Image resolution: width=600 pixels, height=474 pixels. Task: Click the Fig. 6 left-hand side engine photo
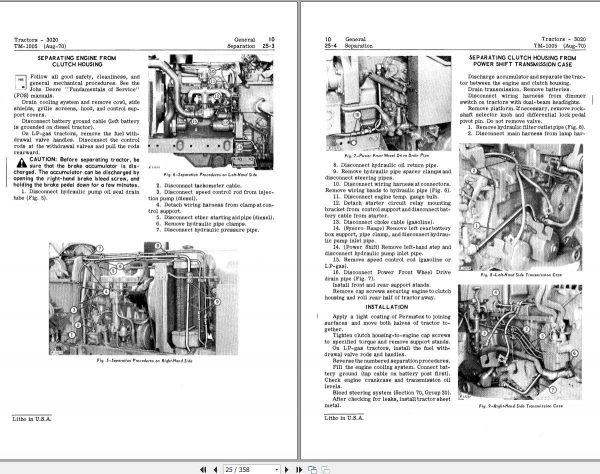[211, 112]
